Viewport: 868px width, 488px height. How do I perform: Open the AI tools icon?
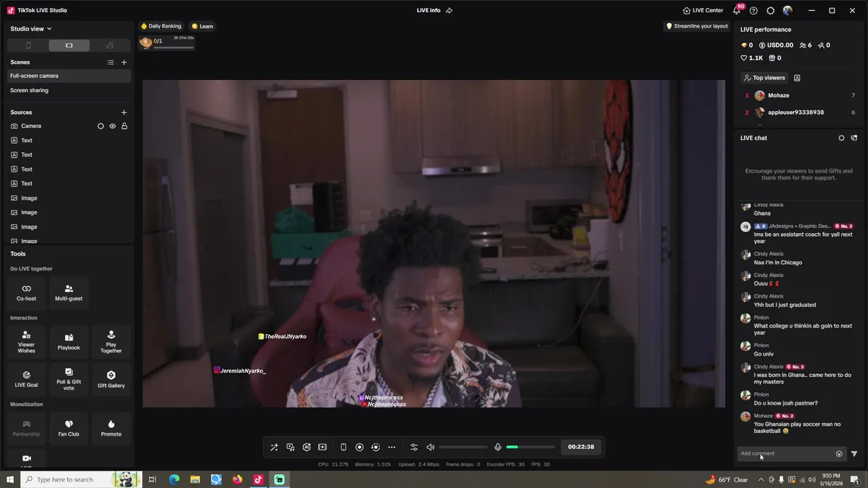coord(307,447)
